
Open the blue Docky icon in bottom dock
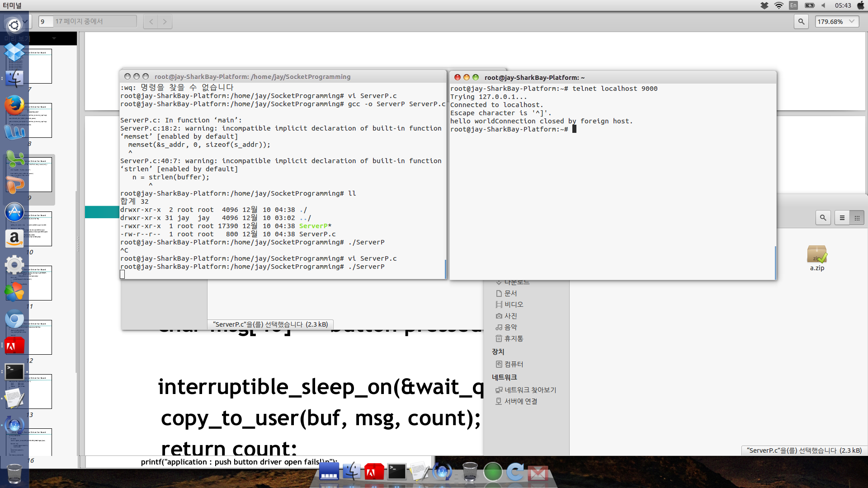click(x=329, y=472)
